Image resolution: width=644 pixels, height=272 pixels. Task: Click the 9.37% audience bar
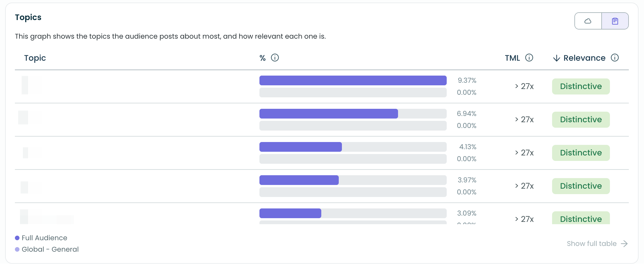coord(353,80)
